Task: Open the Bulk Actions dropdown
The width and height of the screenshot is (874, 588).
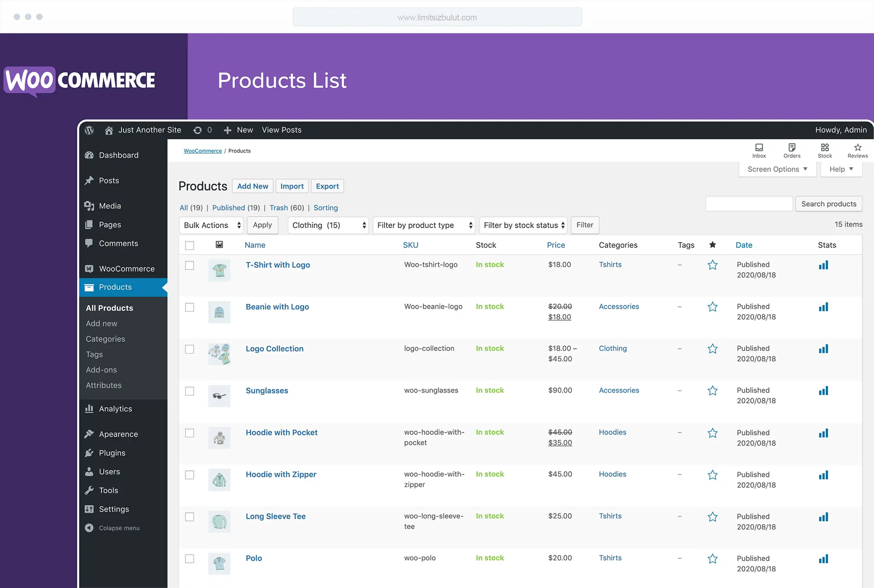Action: tap(211, 225)
